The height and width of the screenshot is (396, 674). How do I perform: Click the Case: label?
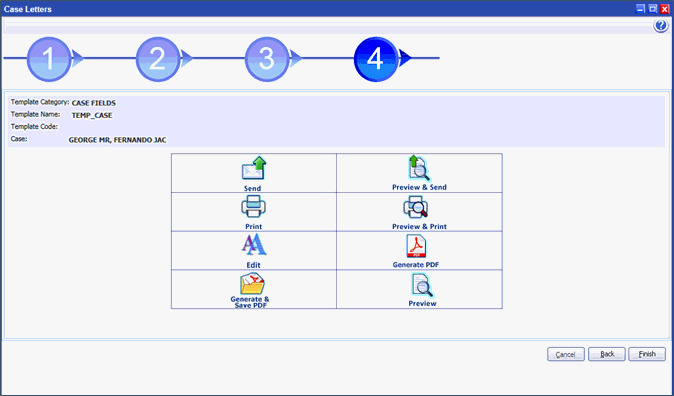pos(19,139)
